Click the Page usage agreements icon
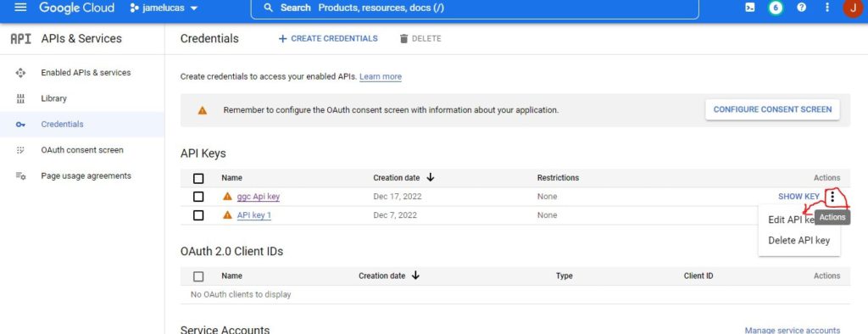868x334 pixels. pyautogui.click(x=20, y=176)
